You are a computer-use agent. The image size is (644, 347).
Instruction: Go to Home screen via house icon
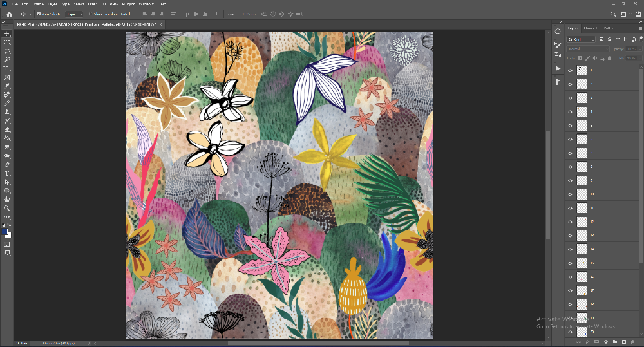(x=9, y=14)
